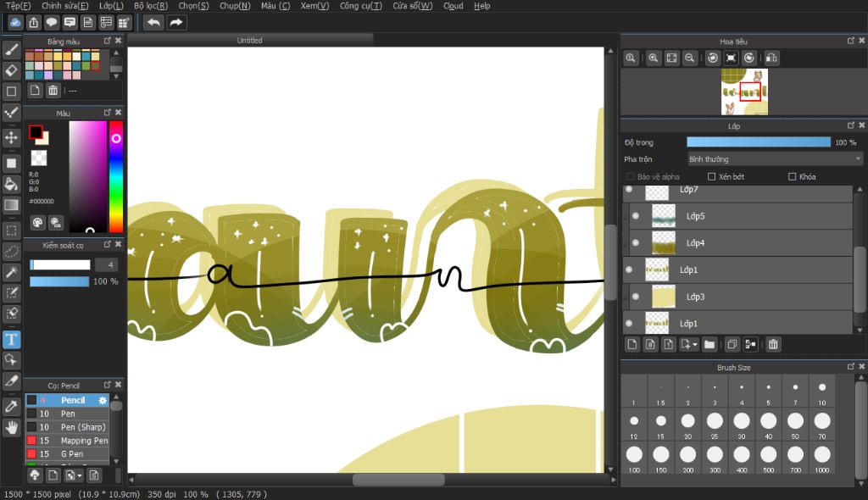The image size is (868, 500).
Task: Hide layer Lớp4
Action: tap(636, 242)
